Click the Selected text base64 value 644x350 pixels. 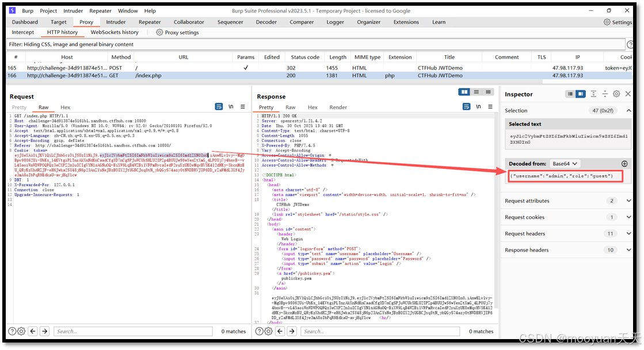[x=569, y=139]
